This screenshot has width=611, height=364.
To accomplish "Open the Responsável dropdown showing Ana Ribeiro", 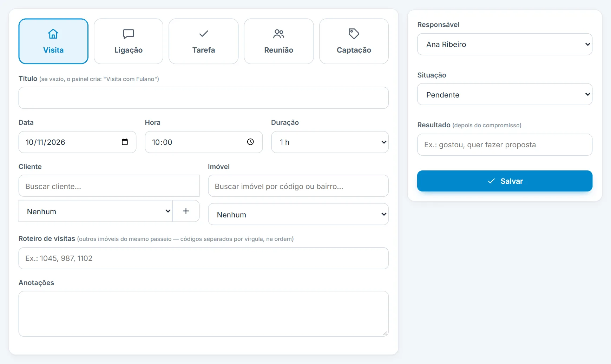I will (505, 44).
